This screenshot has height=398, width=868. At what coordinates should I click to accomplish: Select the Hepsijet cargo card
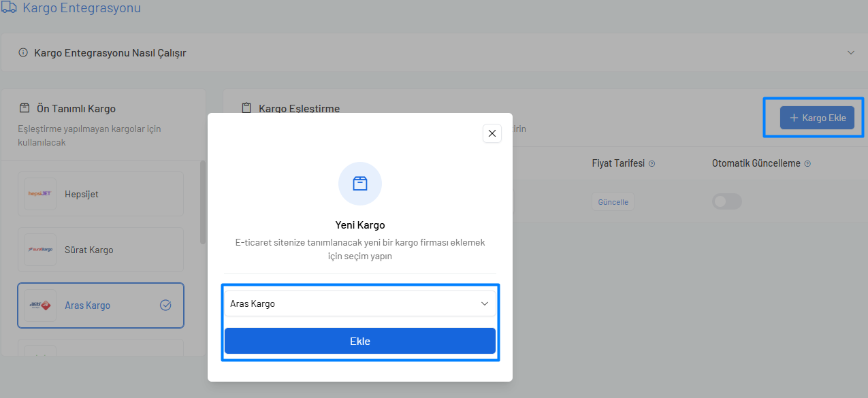coord(101,194)
